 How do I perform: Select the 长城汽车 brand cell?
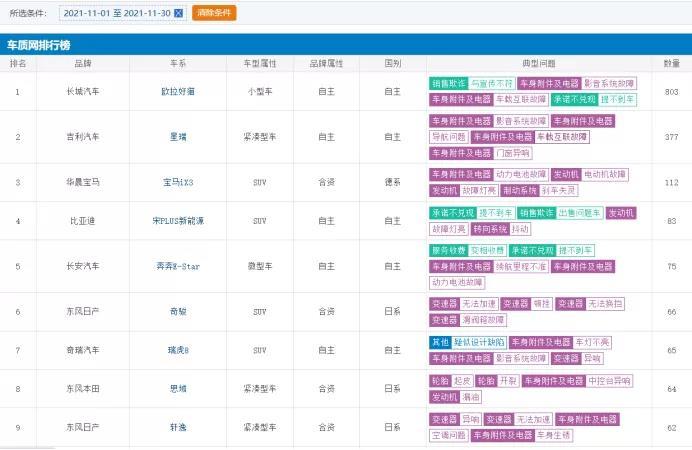[x=83, y=92]
